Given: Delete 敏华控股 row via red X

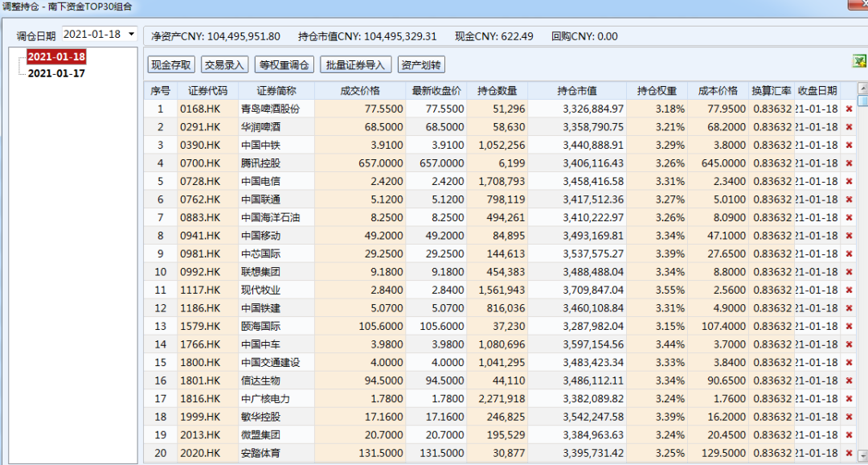Looking at the screenshot, I should click(849, 417).
